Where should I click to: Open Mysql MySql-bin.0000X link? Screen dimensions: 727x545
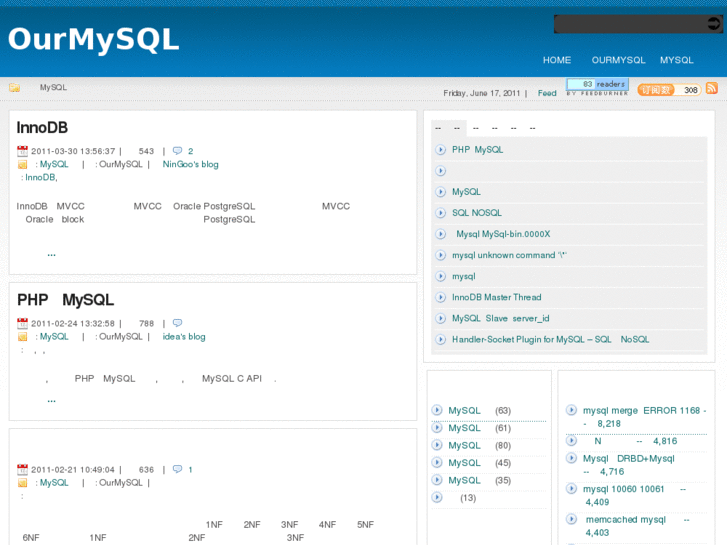[x=503, y=234]
